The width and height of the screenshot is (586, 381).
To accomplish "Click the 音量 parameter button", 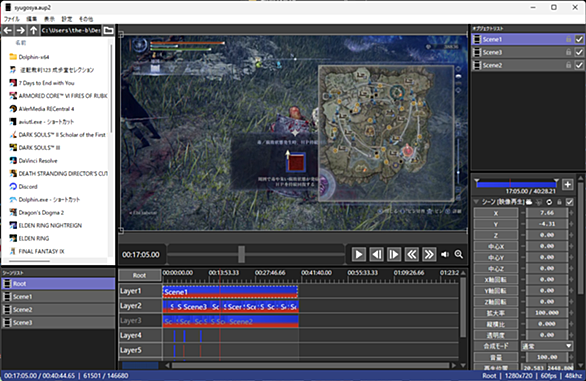I will pyautogui.click(x=496, y=357).
